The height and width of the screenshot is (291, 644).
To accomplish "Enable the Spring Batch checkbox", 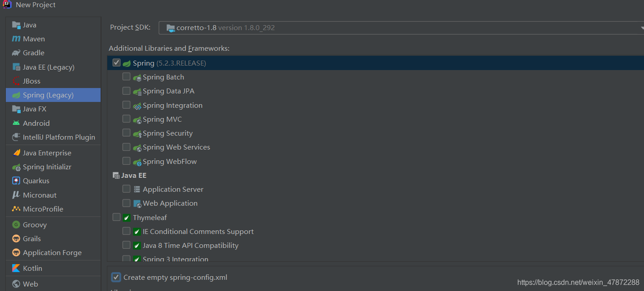I will tap(126, 77).
